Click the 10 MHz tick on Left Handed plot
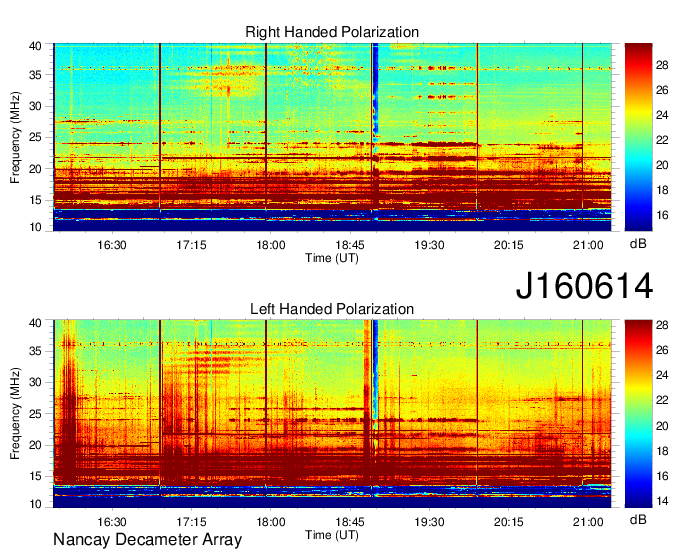The height and width of the screenshot is (552, 680). pos(35,504)
